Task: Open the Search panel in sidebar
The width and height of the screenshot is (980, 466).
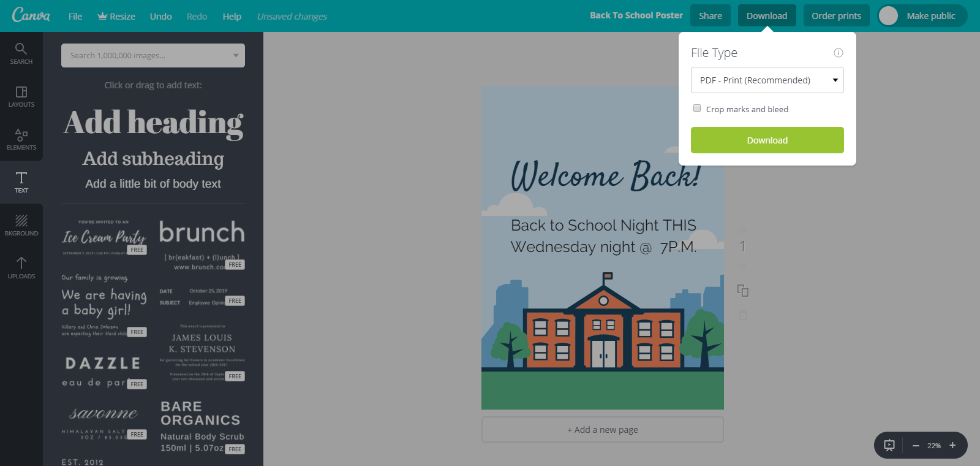Action: click(21, 53)
